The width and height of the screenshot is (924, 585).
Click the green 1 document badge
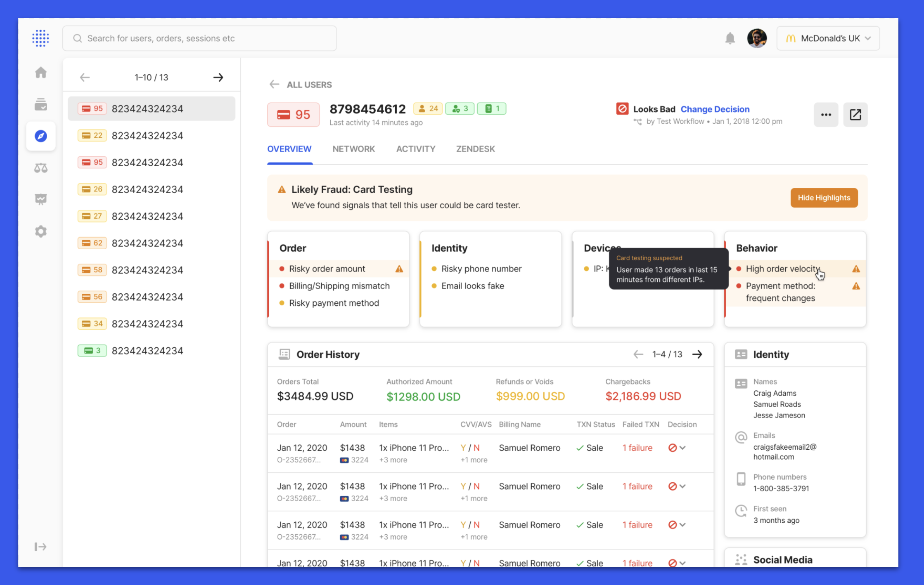(x=492, y=109)
